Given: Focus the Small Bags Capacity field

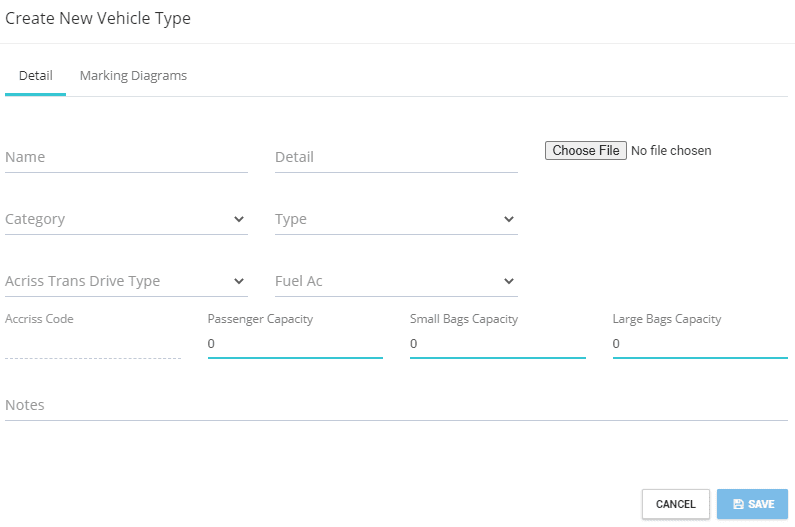Looking at the screenshot, I should tap(497, 344).
